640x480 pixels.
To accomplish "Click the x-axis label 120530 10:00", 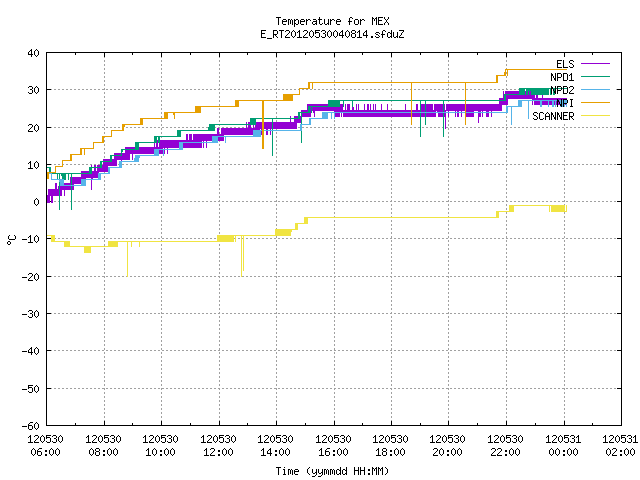I will click(160, 446).
